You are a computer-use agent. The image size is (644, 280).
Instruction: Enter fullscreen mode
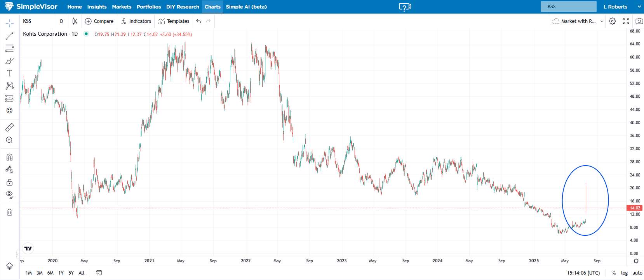(x=626, y=21)
